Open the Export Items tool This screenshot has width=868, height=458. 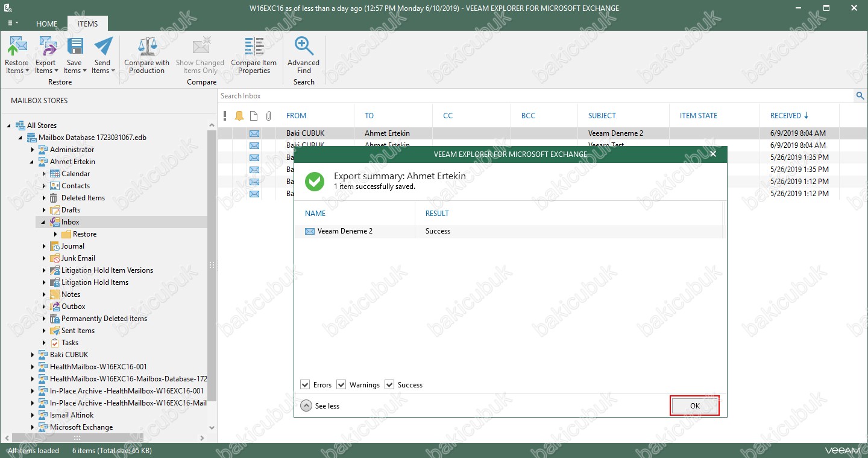pyautogui.click(x=46, y=55)
